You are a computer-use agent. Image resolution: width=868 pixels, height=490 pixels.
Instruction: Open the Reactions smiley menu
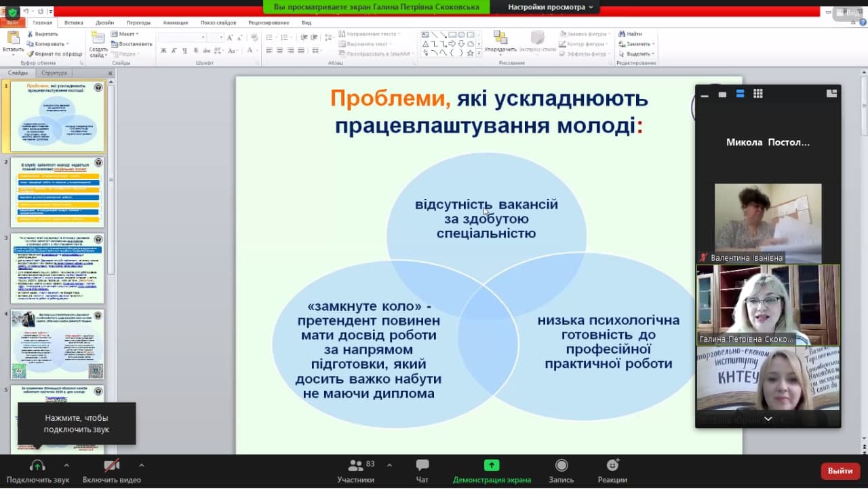point(612,466)
